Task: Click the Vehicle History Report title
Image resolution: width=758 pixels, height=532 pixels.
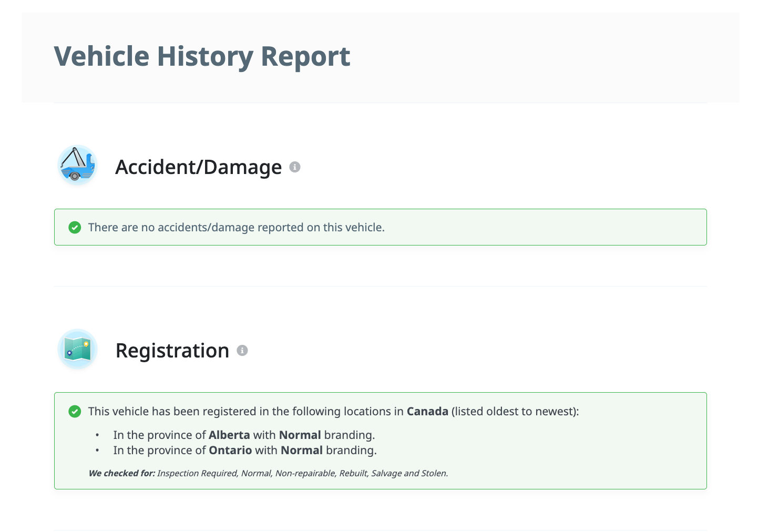Action: tap(202, 56)
